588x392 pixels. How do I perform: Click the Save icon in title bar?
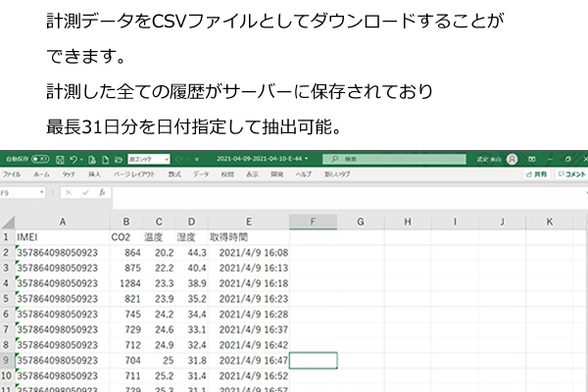[60, 160]
